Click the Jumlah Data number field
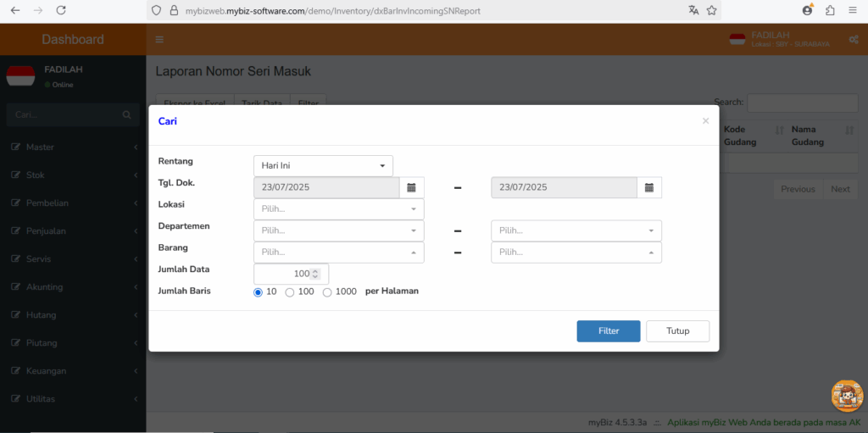The image size is (868, 433). (x=292, y=274)
